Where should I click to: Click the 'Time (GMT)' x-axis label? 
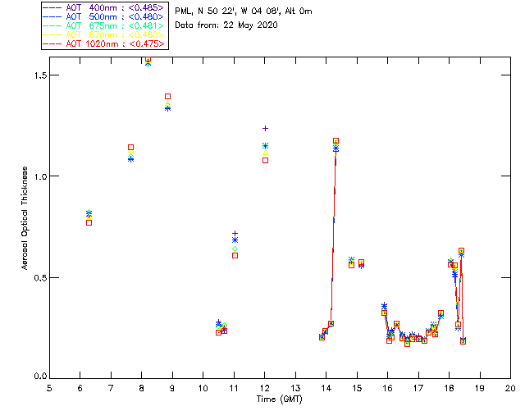coord(279,399)
